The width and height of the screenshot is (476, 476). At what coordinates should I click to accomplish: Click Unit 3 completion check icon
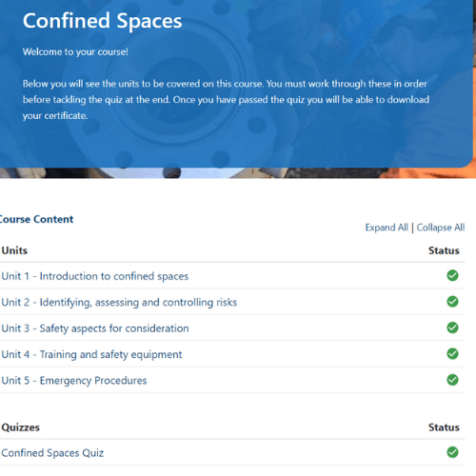[x=452, y=327]
